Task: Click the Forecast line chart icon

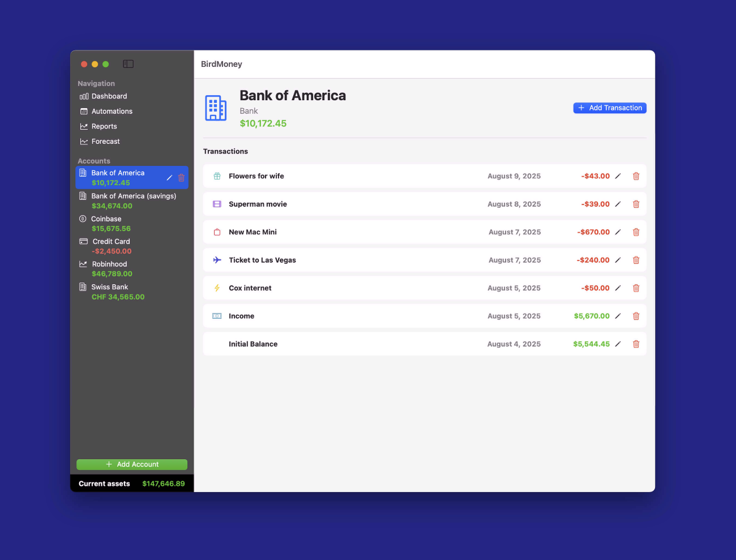Action: pos(84,142)
